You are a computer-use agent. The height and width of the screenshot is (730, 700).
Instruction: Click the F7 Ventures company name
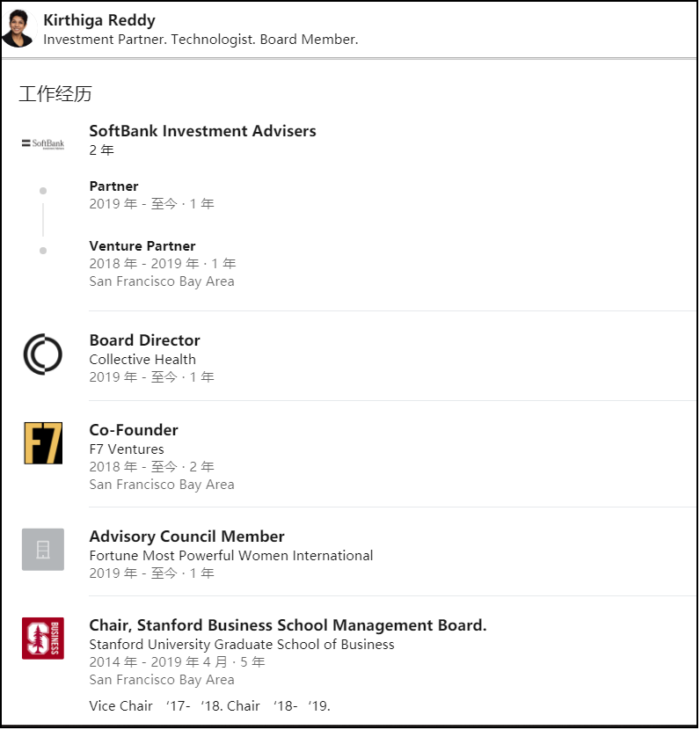[127, 449]
